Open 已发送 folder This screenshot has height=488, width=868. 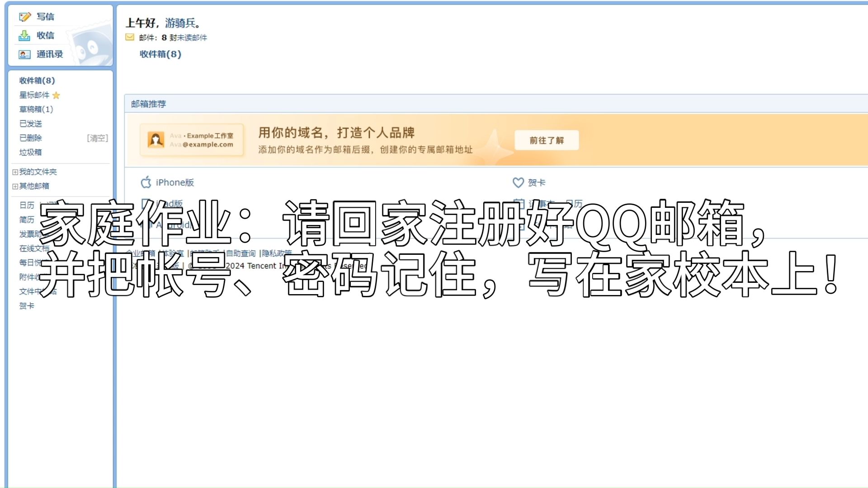pyautogui.click(x=30, y=124)
